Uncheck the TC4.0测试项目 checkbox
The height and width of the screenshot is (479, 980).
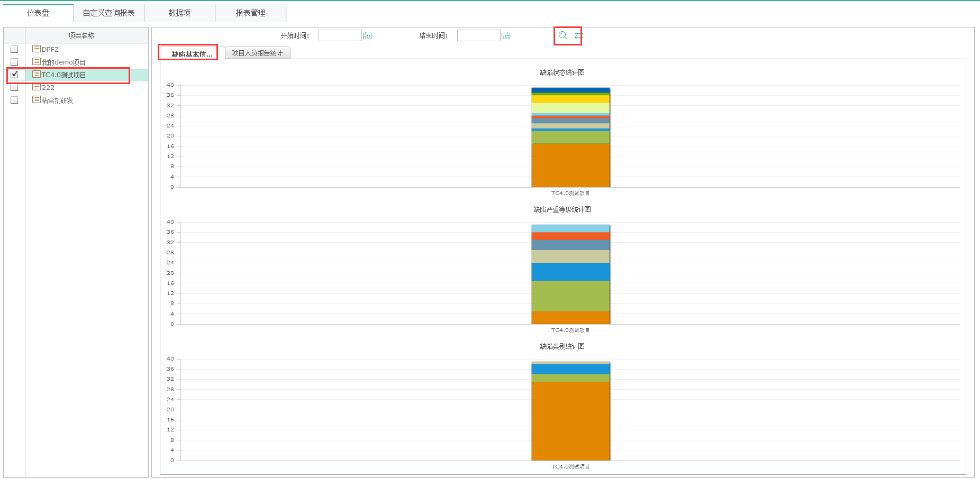click(14, 75)
